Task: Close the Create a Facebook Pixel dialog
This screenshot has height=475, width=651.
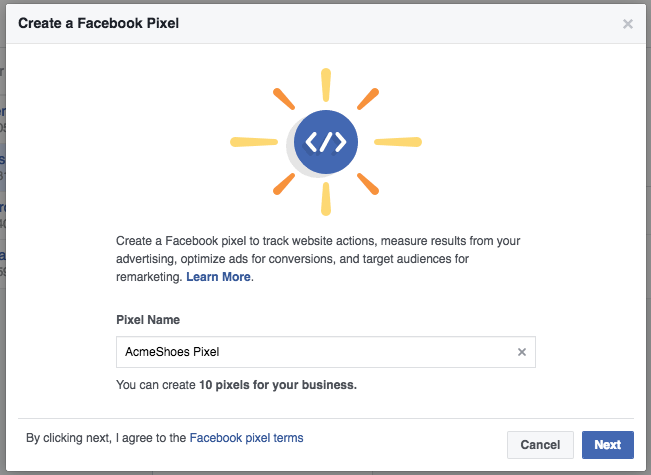Action: (627, 24)
